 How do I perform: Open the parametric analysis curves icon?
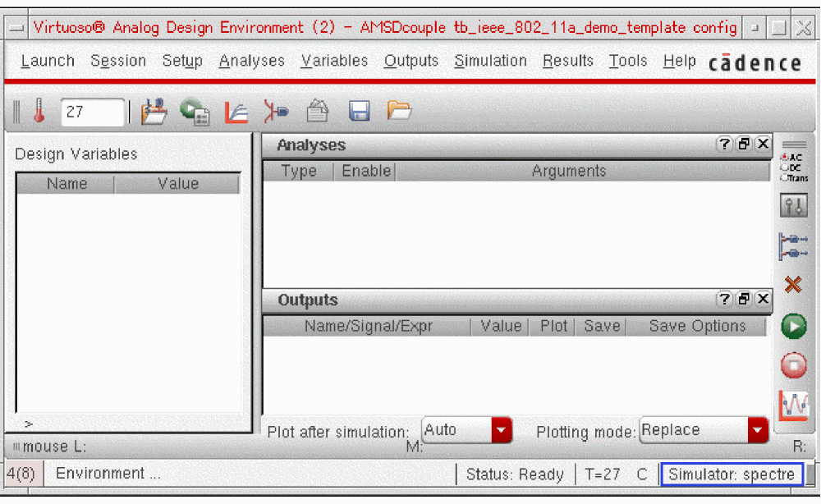point(236,112)
